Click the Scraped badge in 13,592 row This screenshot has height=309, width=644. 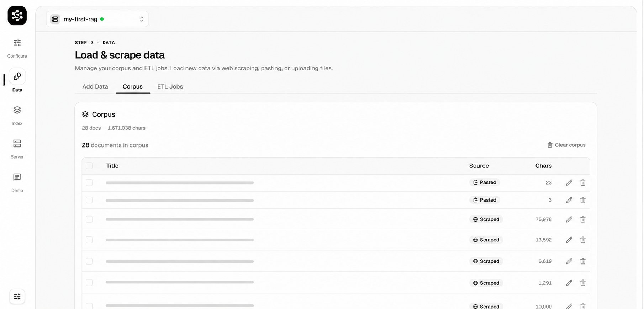tap(486, 240)
